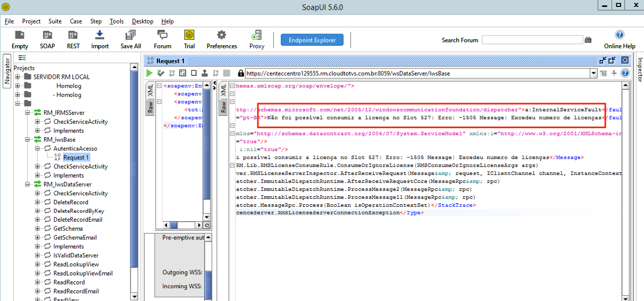Open the Desktop menu
The width and height of the screenshot is (644, 301).
[143, 21]
